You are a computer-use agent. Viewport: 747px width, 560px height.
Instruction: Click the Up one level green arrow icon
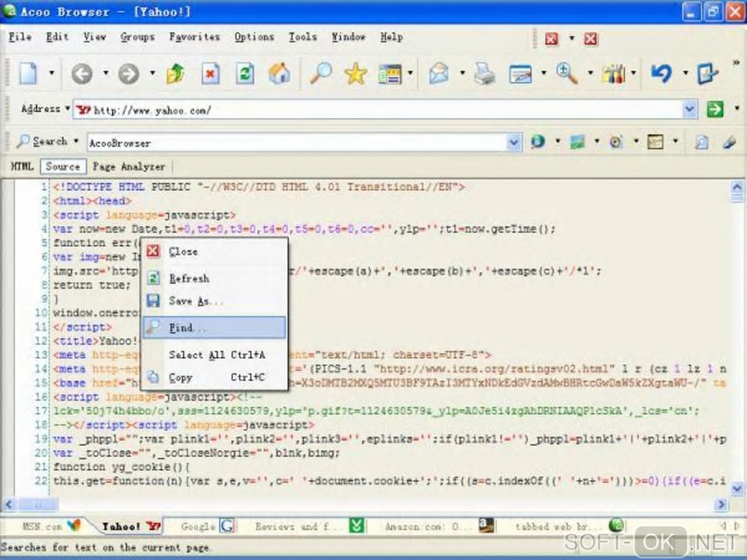pyautogui.click(x=175, y=74)
